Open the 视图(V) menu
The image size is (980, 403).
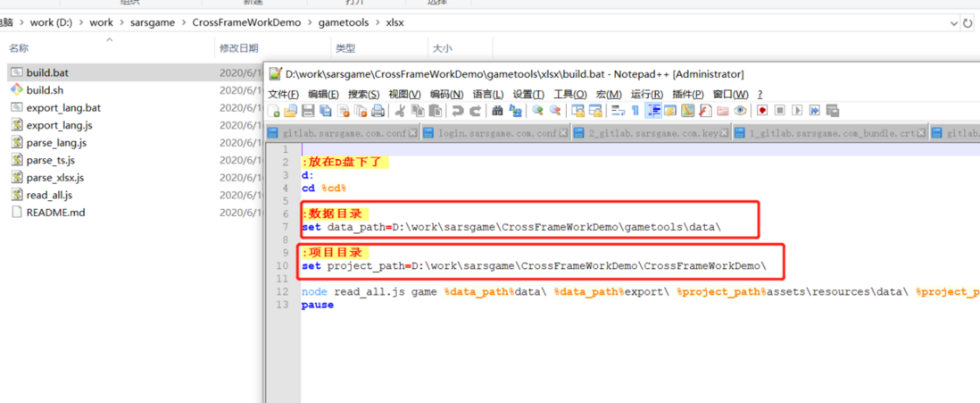[404, 95]
